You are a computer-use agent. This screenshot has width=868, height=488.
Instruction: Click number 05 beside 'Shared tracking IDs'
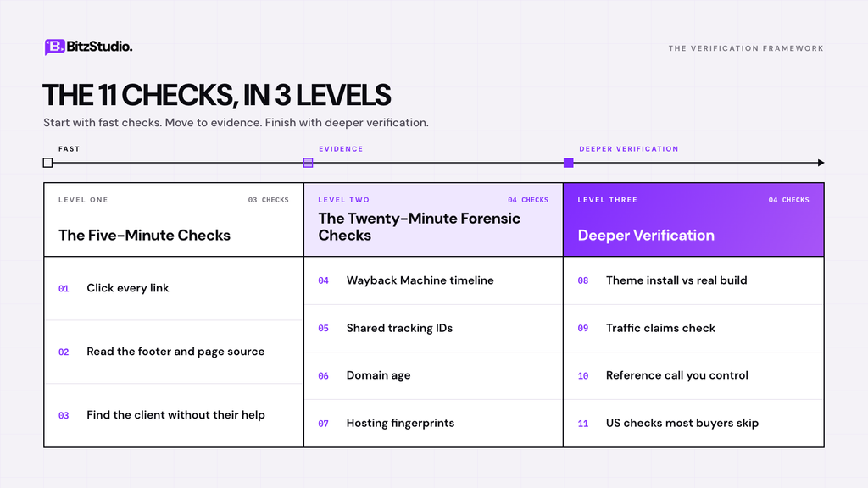(323, 329)
